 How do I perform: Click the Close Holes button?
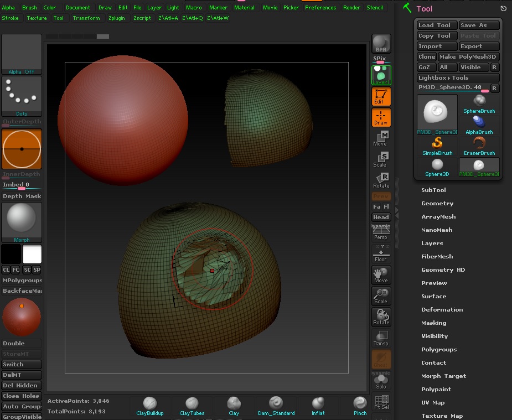[22, 396]
